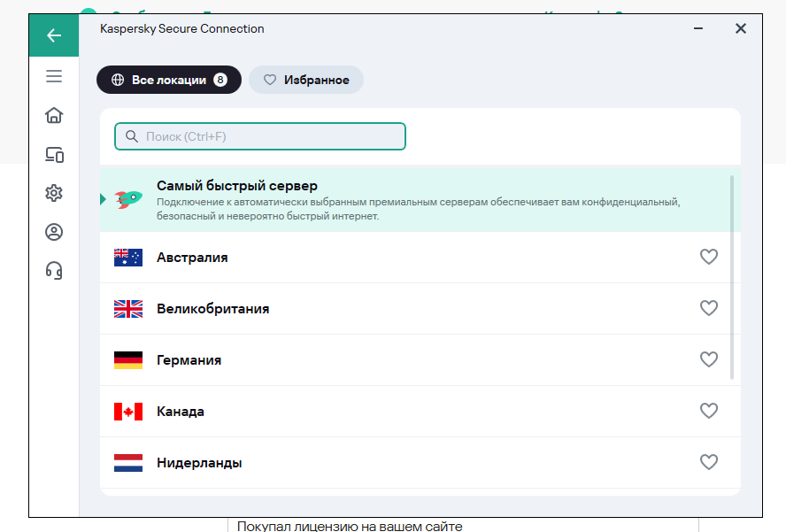Image resolution: width=786 pixels, height=532 pixels.
Task: Click the Australia flag icon
Action: [x=128, y=258]
